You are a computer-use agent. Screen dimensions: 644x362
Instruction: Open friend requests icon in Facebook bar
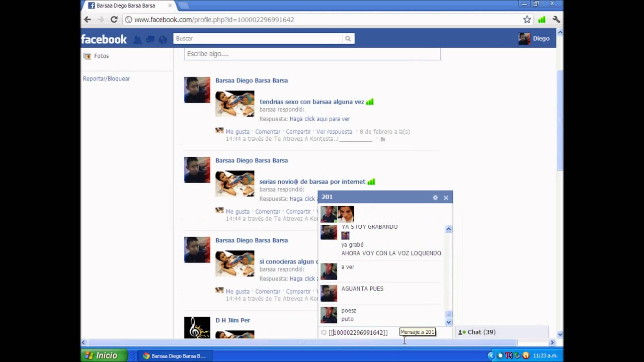click(x=137, y=39)
